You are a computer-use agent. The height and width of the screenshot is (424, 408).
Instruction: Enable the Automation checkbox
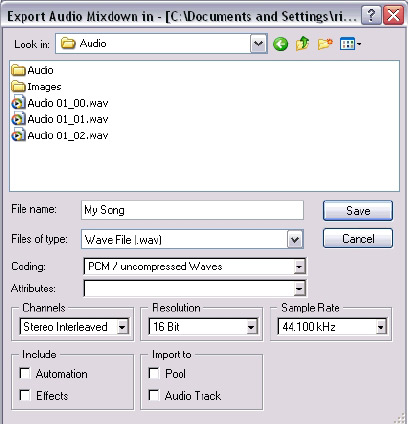click(x=25, y=373)
